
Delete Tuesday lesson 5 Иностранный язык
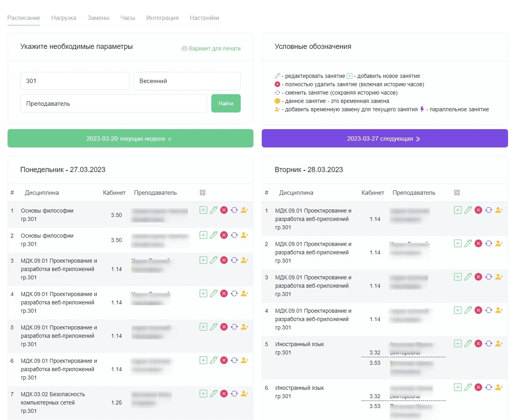(479, 344)
